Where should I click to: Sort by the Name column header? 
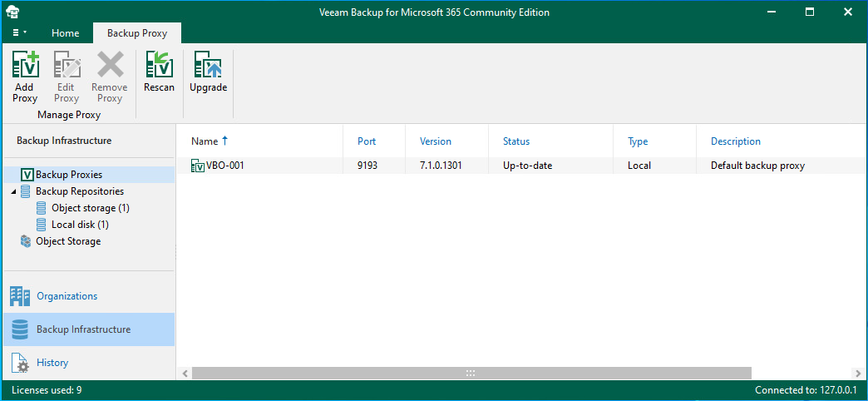click(x=205, y=141)
